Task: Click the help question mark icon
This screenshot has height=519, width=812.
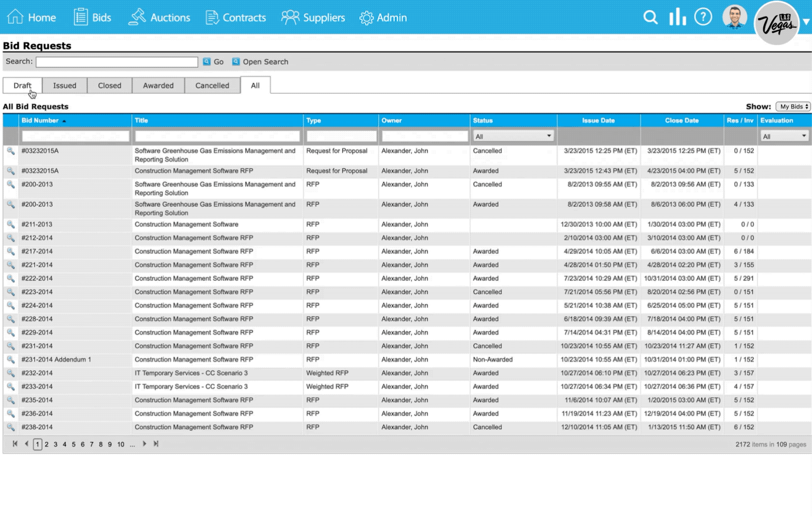Action: click(703, 17)
